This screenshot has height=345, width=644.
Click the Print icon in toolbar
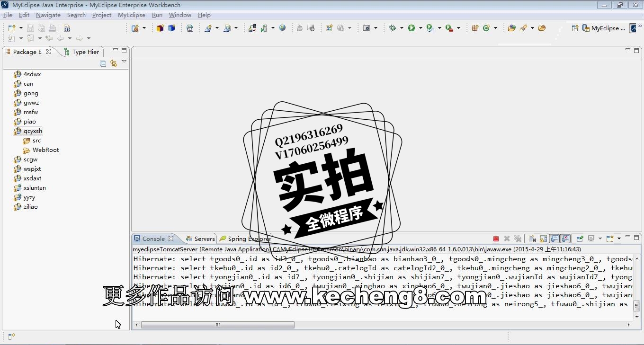coord(52,28)
